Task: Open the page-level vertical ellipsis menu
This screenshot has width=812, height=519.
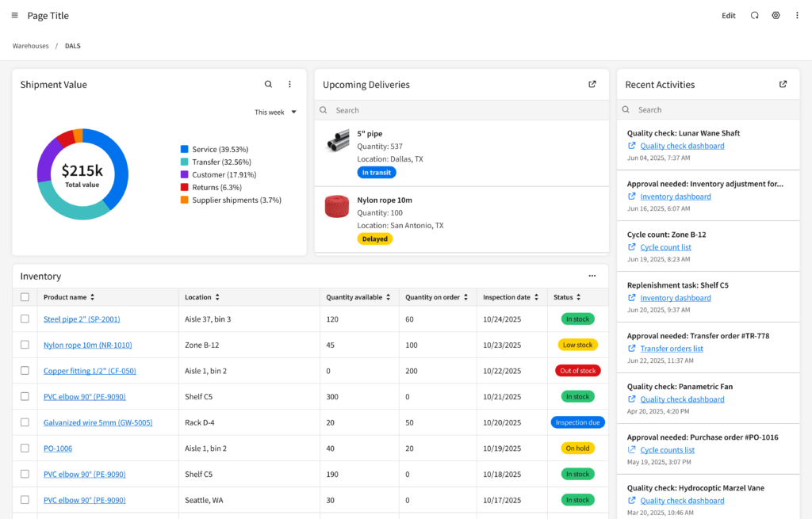Action: (x=797, y=16)
